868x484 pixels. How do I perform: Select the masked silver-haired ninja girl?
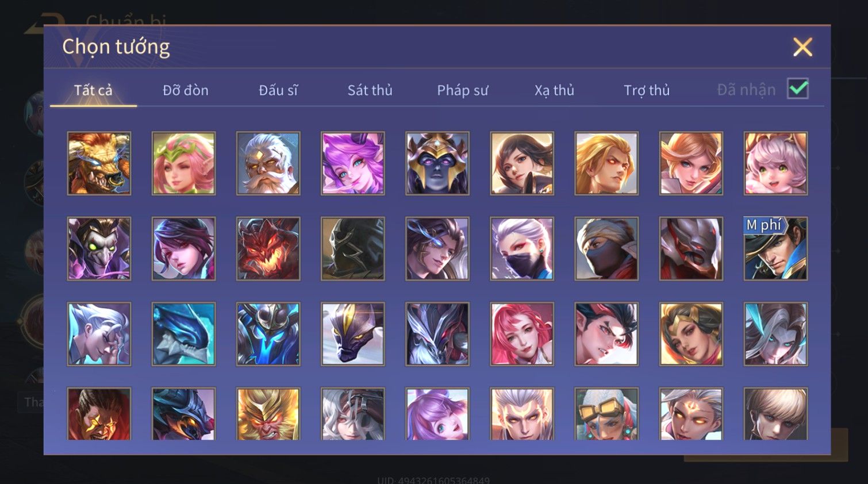[522, 248]
